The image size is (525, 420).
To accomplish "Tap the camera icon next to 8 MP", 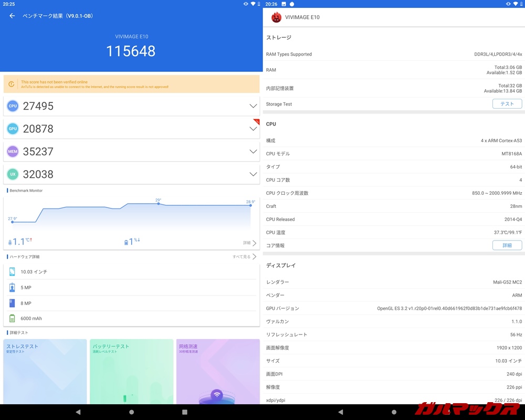I will (12, 303).
